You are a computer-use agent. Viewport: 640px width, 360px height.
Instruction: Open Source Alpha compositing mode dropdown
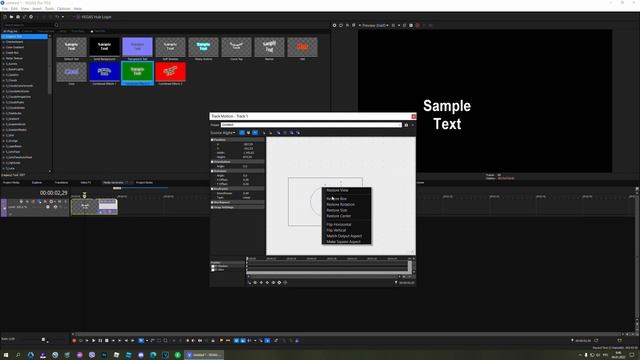(x=223, y=133)
